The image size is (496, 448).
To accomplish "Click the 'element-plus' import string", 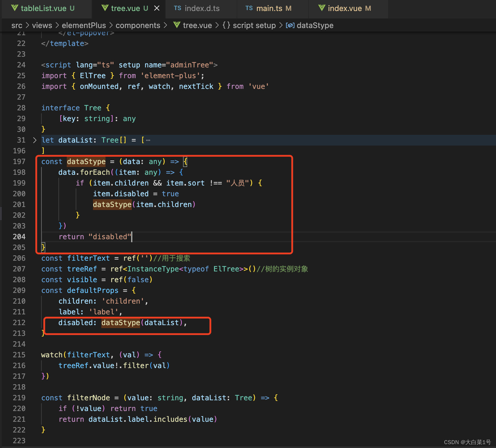I will click(170, 76).
